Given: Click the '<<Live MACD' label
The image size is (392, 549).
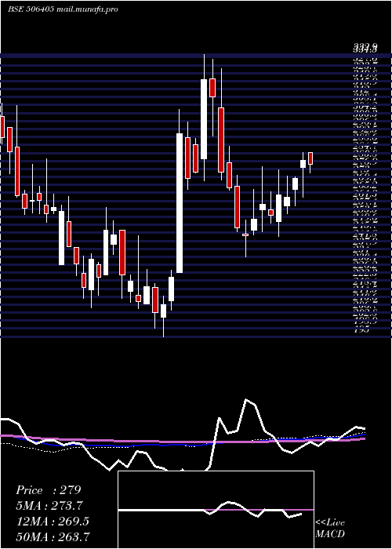Looking at the screenshot, I should tap(330, 529).
